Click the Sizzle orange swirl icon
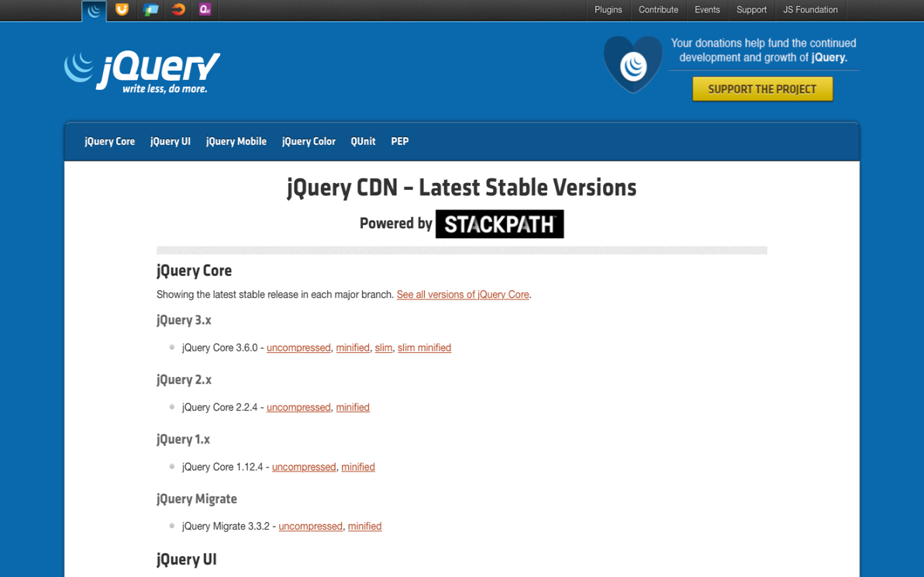Image resolution: width=924 pixels, height=577 pixels. [178, 10]
